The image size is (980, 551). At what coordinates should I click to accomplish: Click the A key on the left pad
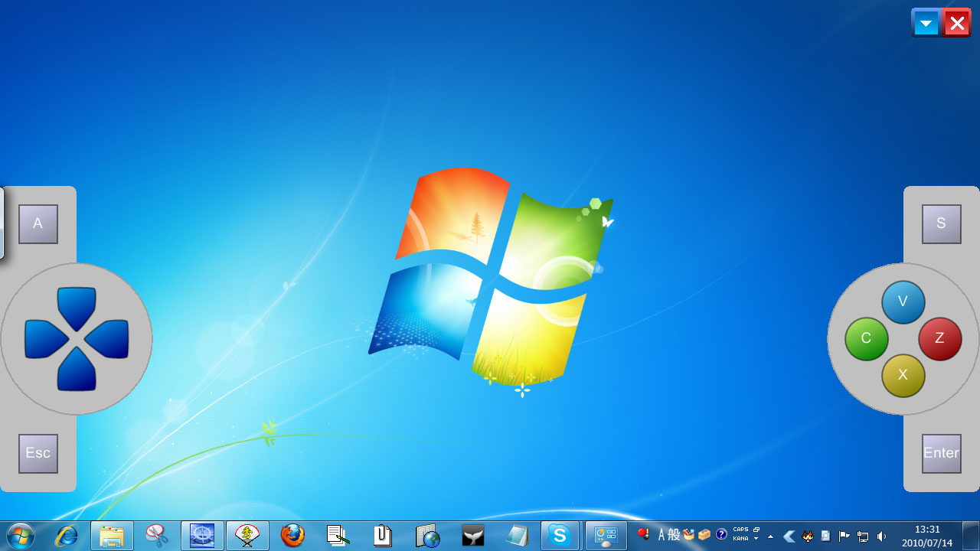(38, 224)
